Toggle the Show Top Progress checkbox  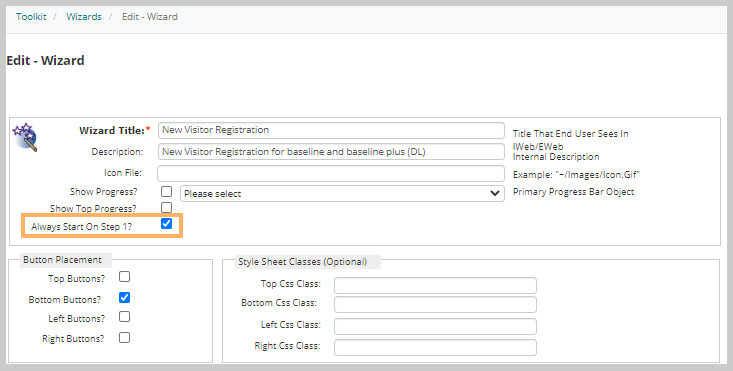click(166, 207)
